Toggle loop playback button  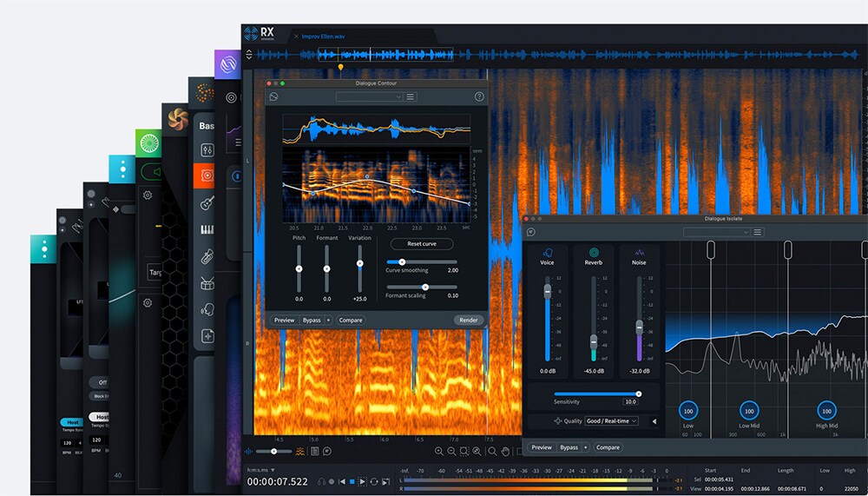pyautogui.click(x=374, y=482)
